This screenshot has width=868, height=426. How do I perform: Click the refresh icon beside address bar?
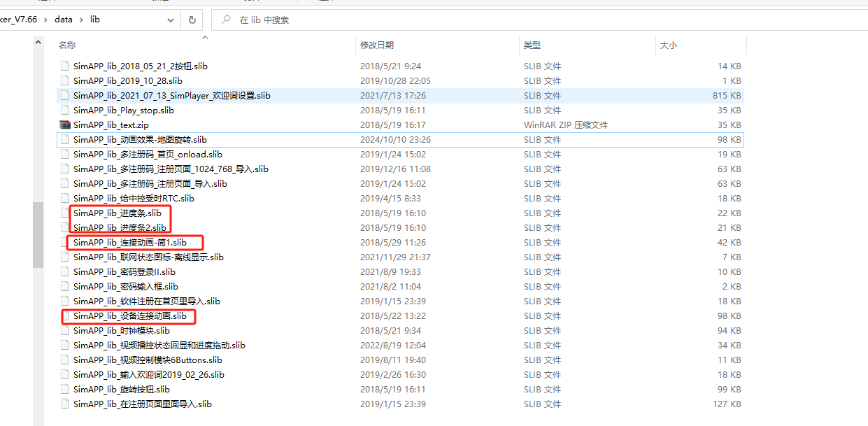click(x=192, y=20)
